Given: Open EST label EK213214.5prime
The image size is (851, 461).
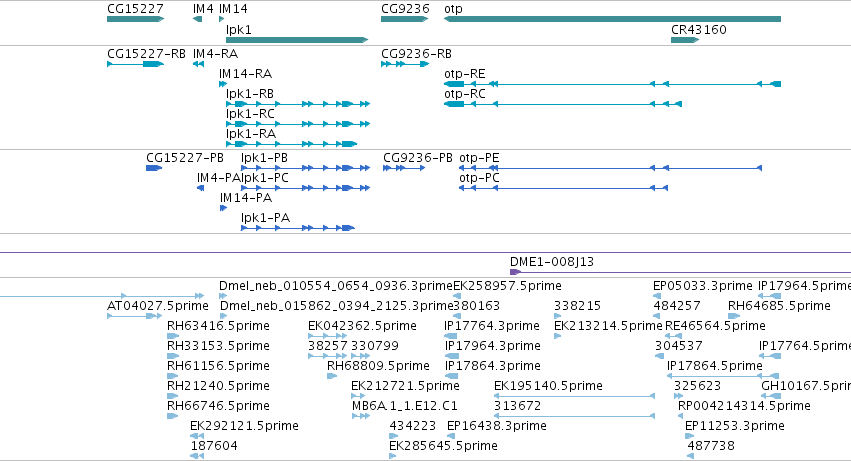Looking at the screenshot, I should click(608, 326).
